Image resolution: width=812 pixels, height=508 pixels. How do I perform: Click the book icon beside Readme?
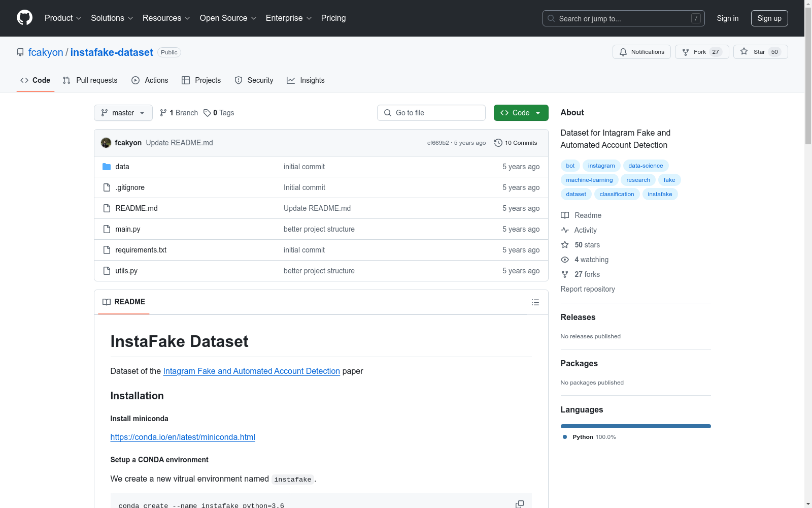coord(565,215)
